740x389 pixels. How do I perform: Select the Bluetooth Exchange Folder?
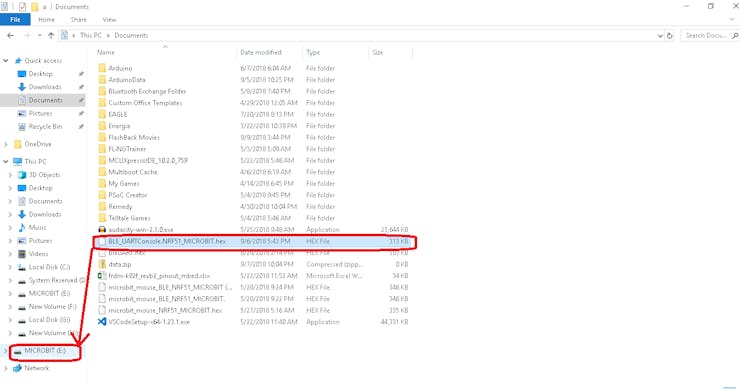pos(147,92)
